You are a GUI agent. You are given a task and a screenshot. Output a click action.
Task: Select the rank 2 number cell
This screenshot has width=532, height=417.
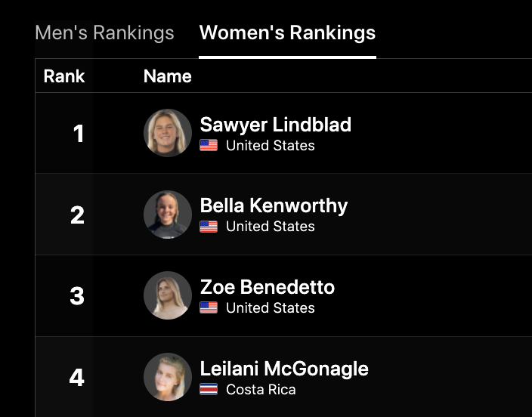77,215
